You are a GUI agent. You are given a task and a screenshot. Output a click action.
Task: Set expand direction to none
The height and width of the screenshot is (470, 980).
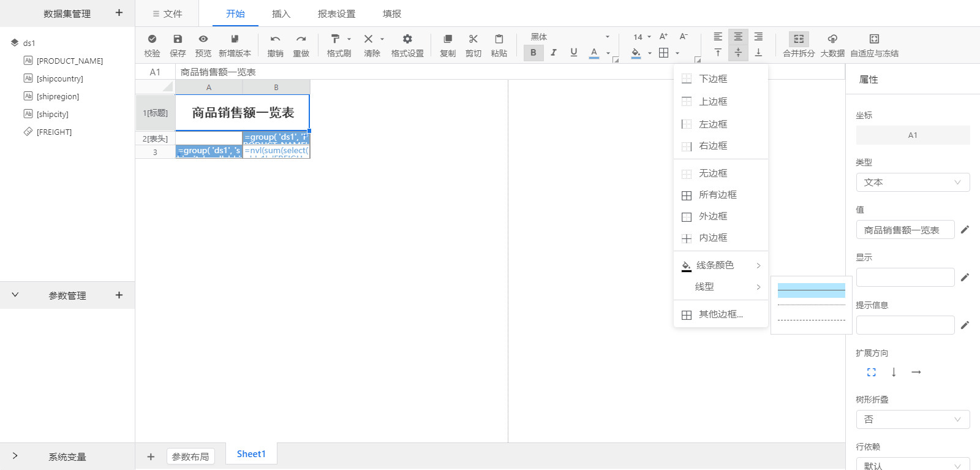pyautogui.click(x=872, y=372)
